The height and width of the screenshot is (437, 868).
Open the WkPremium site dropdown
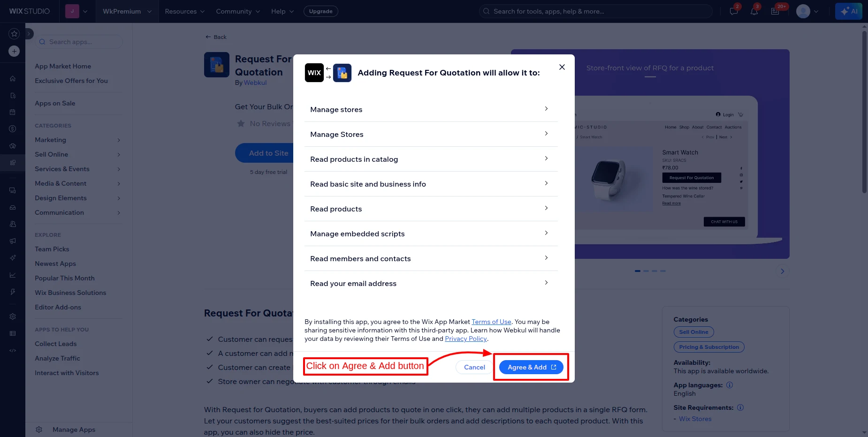click(127, 11)
